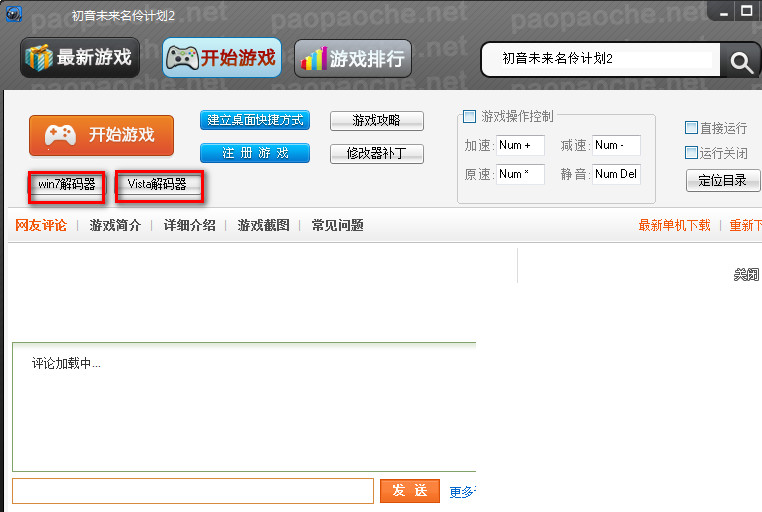Open 游戏排行 ranking in top navigation
Image resolution: width=762 pixels, height=512 pixels.
point(353,59)
